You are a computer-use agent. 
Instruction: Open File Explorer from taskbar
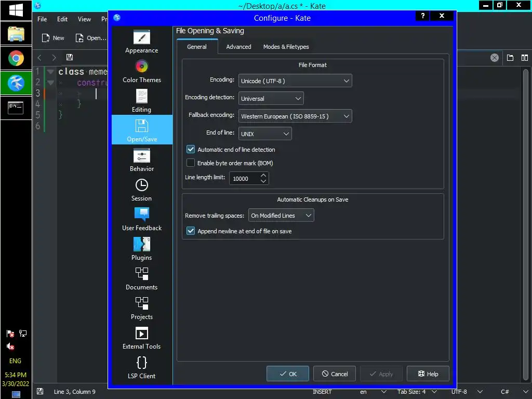pos(16,34)
